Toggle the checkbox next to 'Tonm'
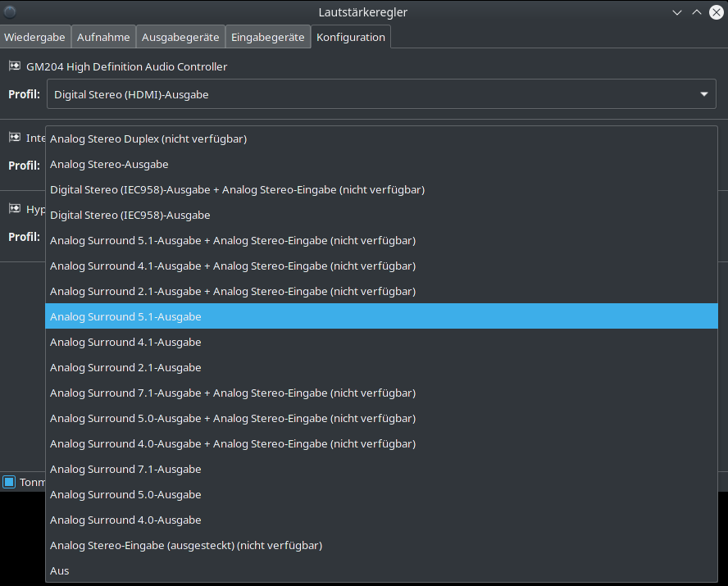This screenshot has width=728, height=586. coord(9,482)
